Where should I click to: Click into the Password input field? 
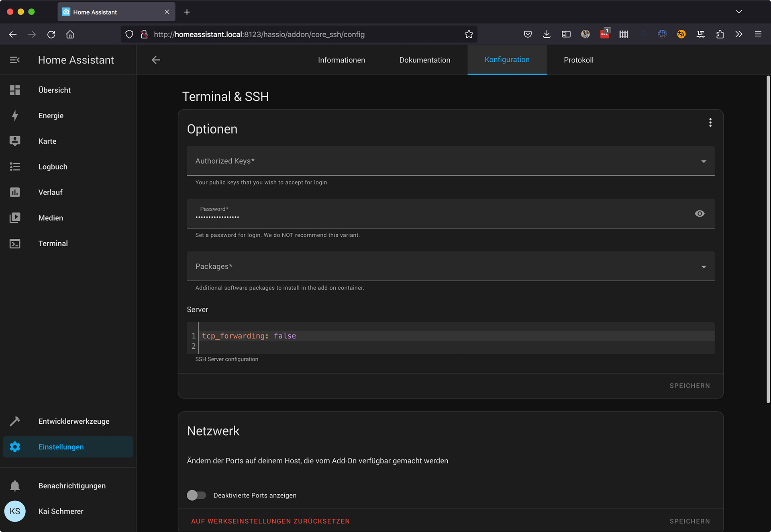(402, 217)
